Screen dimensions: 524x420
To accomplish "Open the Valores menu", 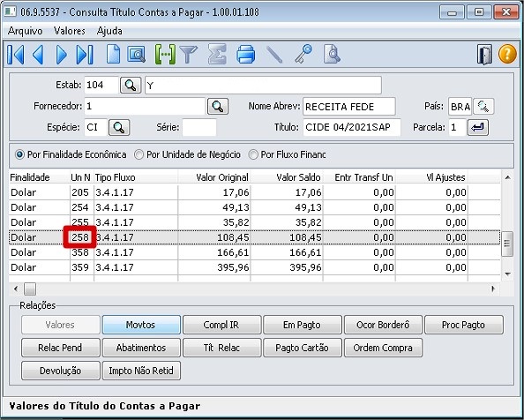I will (70, 31).
